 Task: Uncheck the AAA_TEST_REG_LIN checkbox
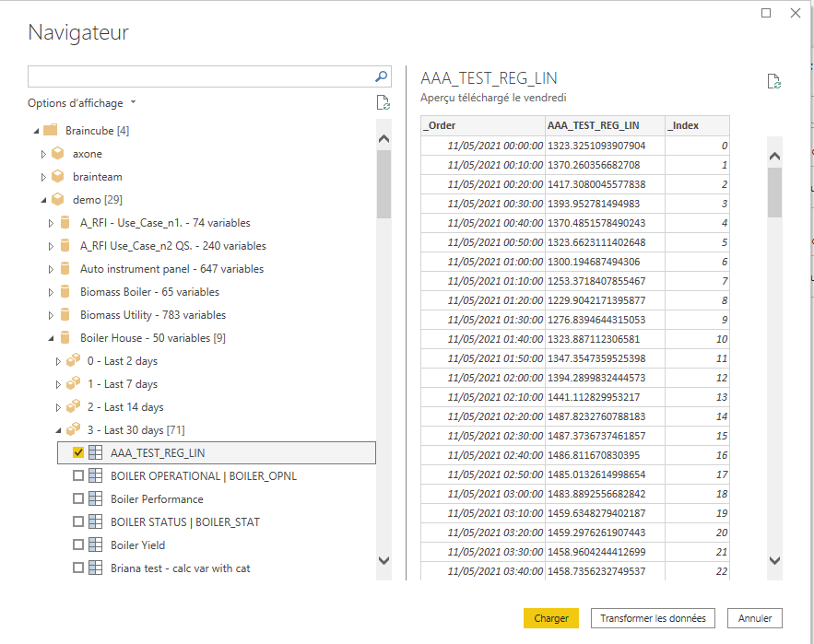pyautogui.click(x=78, y=452)
